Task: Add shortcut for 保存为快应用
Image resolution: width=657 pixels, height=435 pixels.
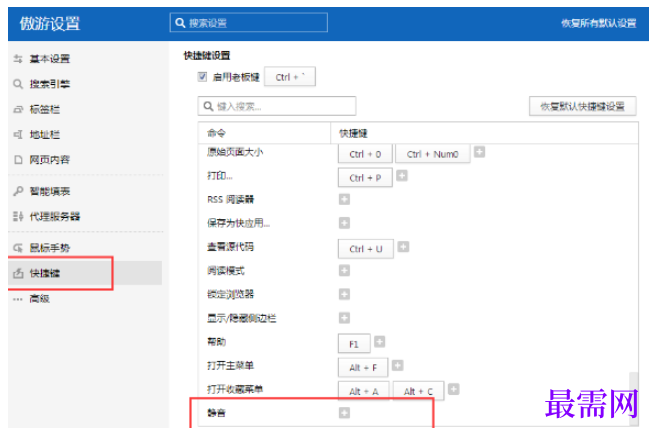Action: coord(344,223)
